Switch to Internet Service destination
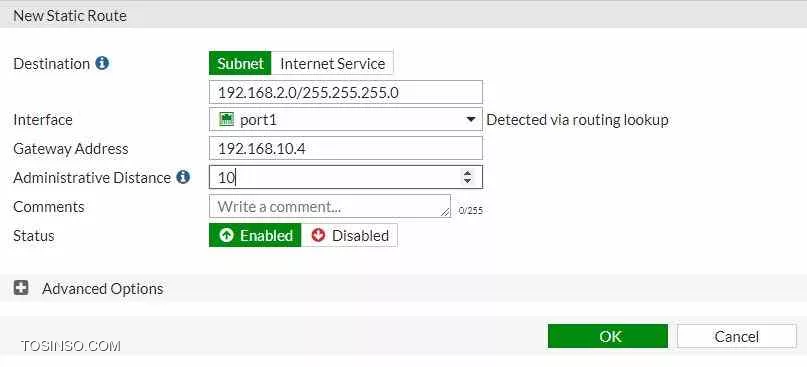This screenshot has width=807, height=367. [x=332, y=63]
